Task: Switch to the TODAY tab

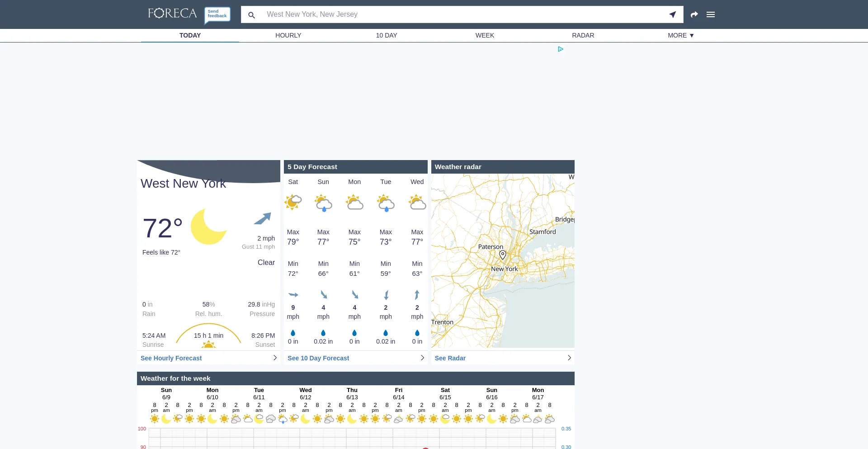Action: tap(190, 35)
